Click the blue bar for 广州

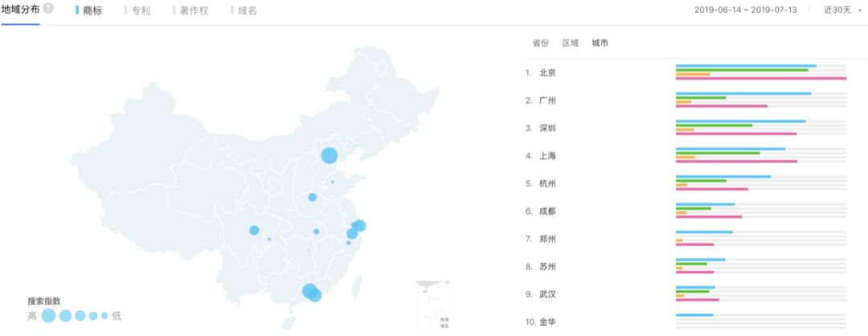click(743, 93)
